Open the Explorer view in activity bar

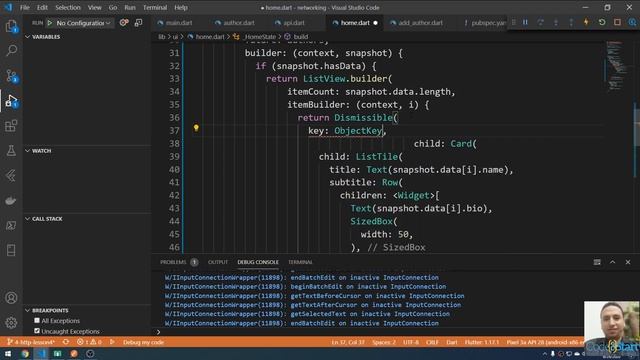[x=11, y=27]
